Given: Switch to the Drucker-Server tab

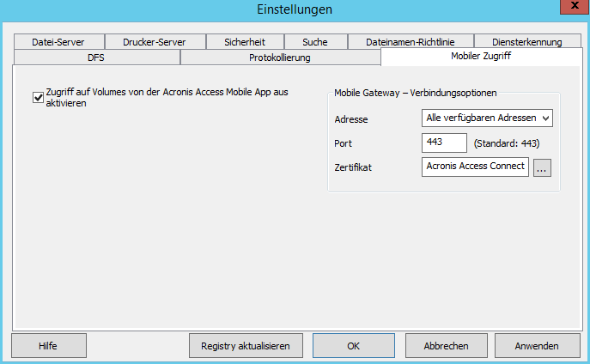Looking at the screenshot, I should [155, 42].
